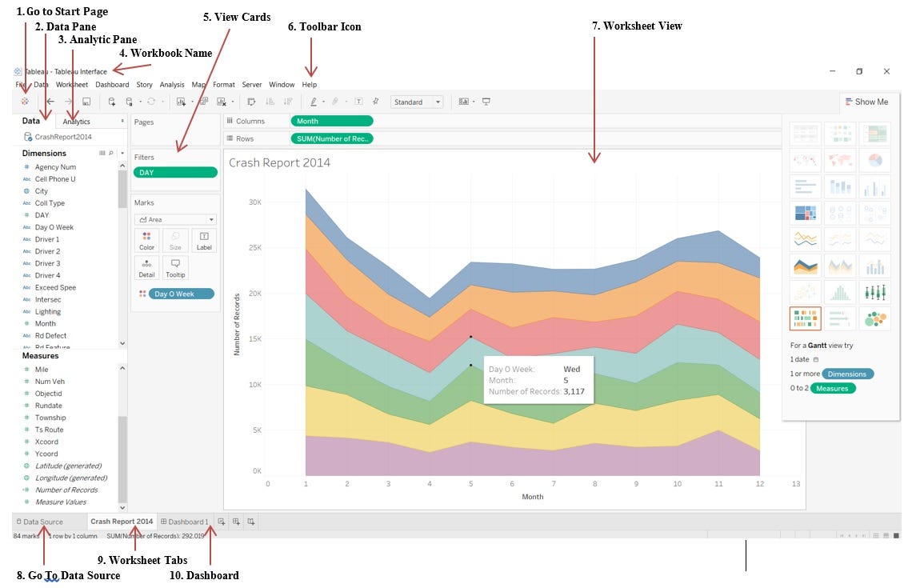
Task: Open the Analysis menu
Action: coord(171,84)
